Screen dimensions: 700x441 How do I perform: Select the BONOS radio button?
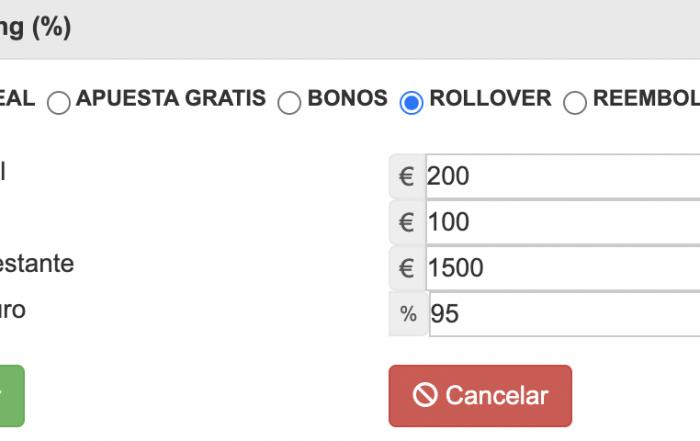(289, 103)
